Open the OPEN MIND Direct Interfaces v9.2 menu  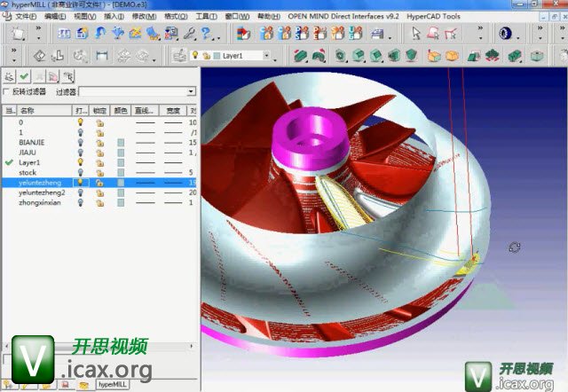point(343,17)
